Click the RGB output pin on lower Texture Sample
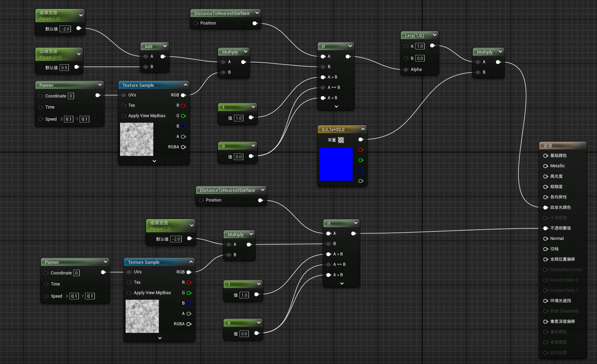Image resolution: width=597 pixels, height=364 pixels. (x=189, y=272)
